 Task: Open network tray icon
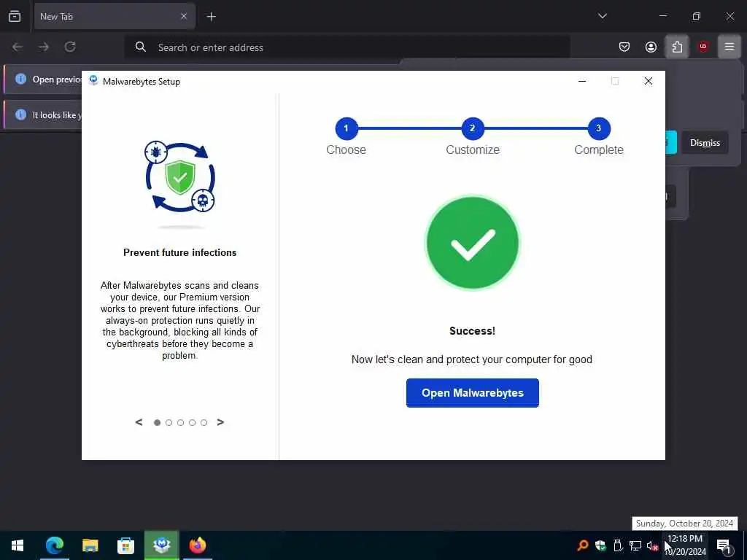635,545
